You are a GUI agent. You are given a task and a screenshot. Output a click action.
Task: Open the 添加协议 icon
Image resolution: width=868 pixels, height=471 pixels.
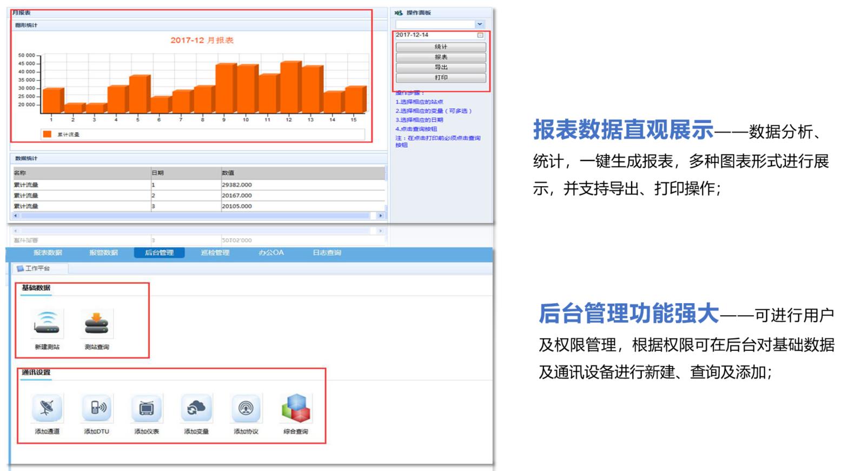[246, 408]
